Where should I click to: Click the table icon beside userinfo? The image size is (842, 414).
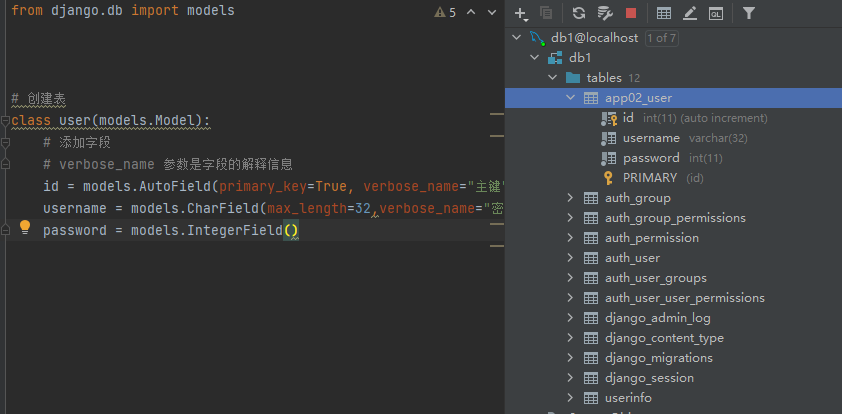tap(591, 398)
